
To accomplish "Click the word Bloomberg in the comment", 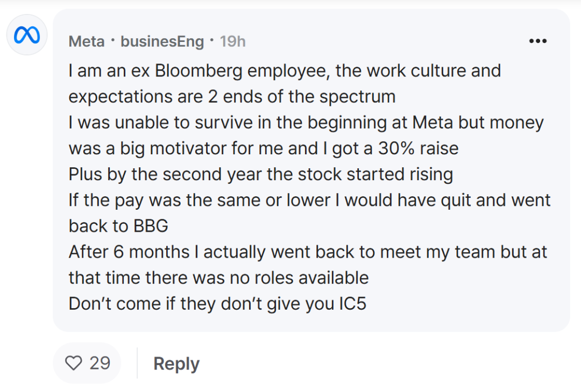I will point(199,71).
